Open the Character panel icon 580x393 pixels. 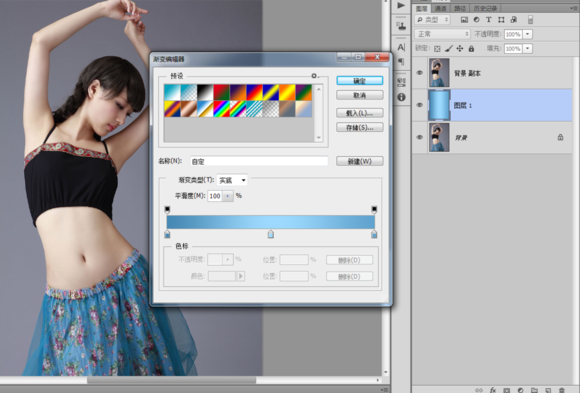(401, 47)
